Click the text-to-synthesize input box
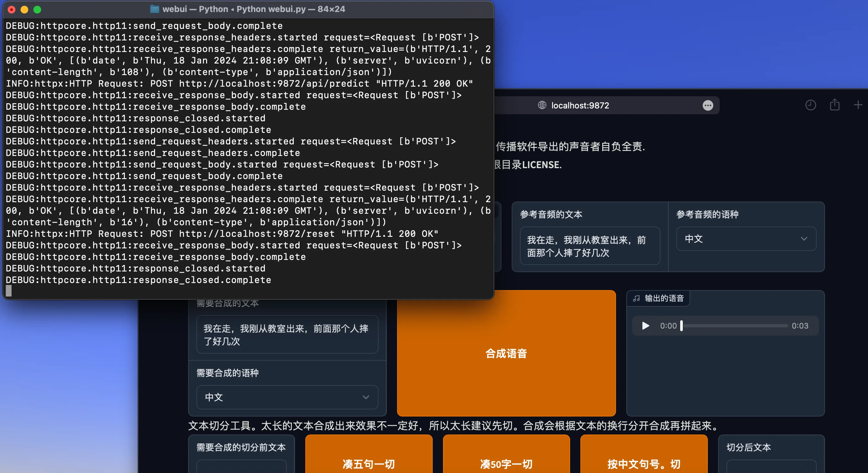 [x=287, y=335]
